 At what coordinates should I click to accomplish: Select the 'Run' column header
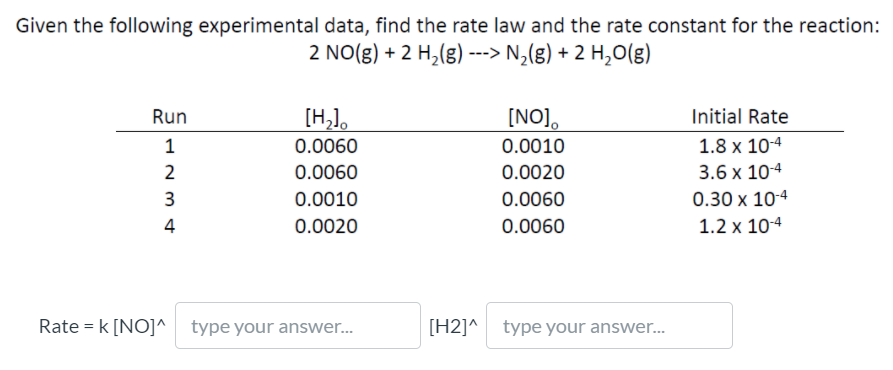(169, 117)
